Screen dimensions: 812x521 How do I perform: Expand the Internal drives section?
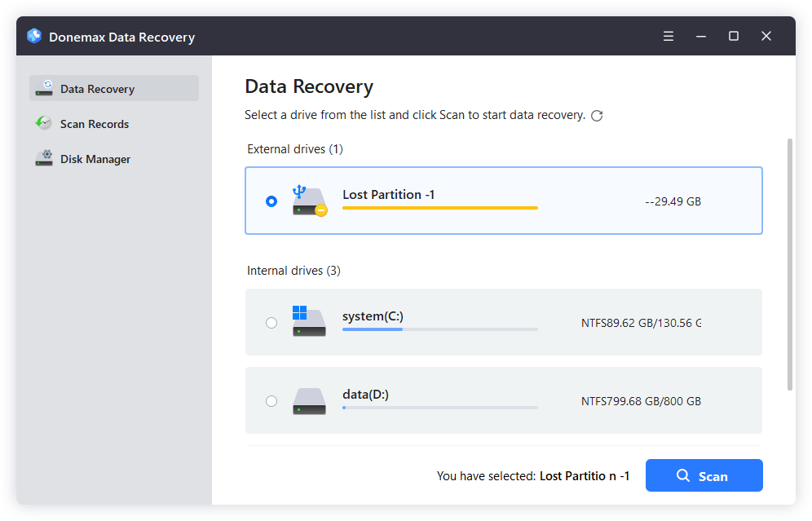pos(293,270)
